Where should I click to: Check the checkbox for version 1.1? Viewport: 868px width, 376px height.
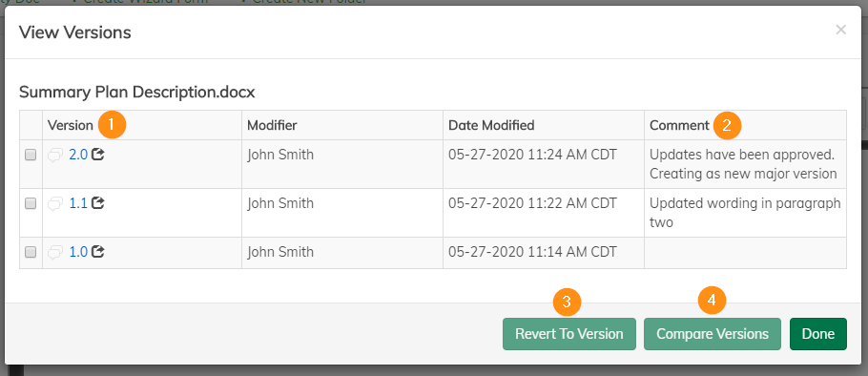click(x=31, y=204)
